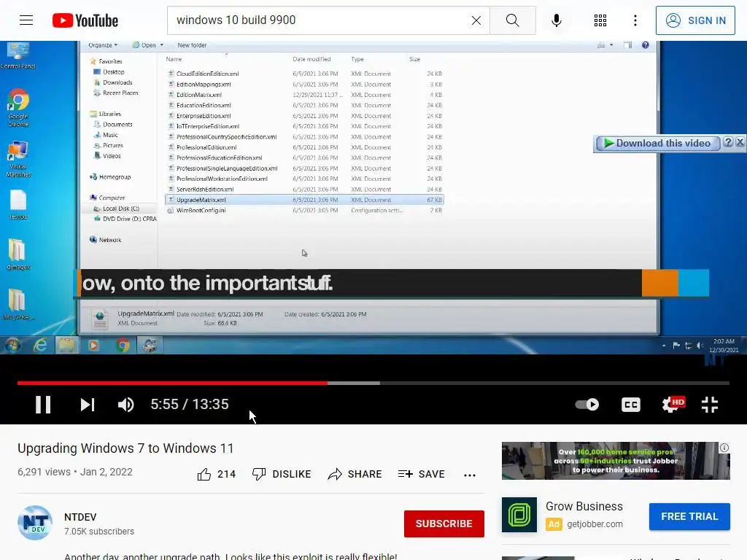Toggle closed captions (CC)
The width and height of the screenshot is (747, 560).
click(x=631, y=405)
